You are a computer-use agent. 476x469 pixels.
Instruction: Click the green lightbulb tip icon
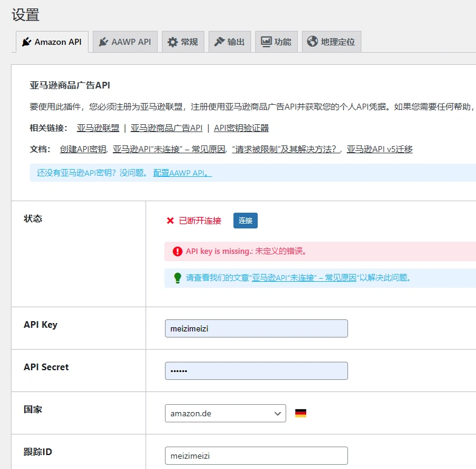pos(178,278)
